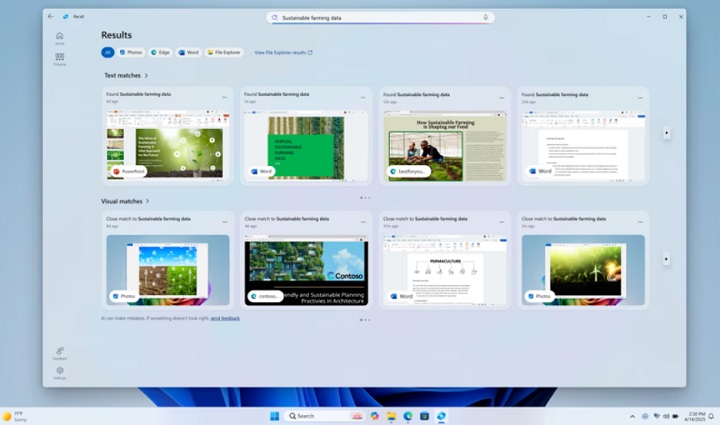The width and height of the screenshot is (720, 425).
Task: Open the Contoso architecture snapshot
Action: pyautogui.click(x=306, y=270)
